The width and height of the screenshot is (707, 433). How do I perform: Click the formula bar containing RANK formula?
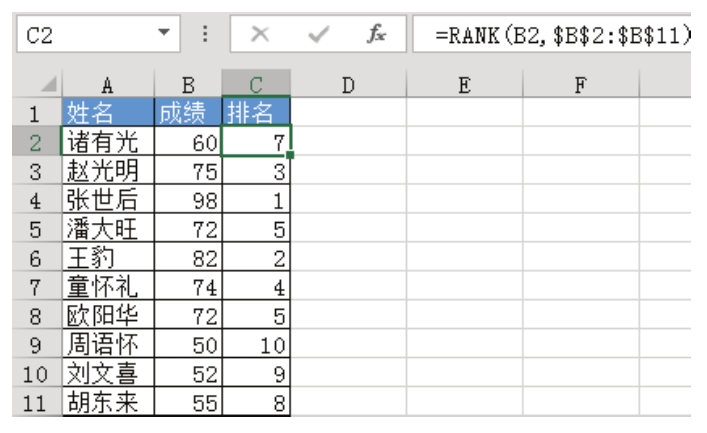point(562,36)
